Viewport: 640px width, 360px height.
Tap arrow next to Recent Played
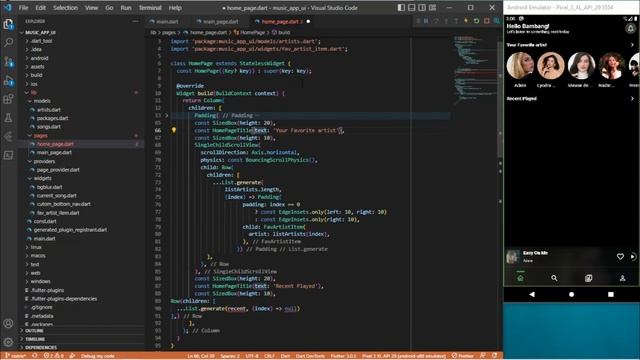tap(632, 98)
